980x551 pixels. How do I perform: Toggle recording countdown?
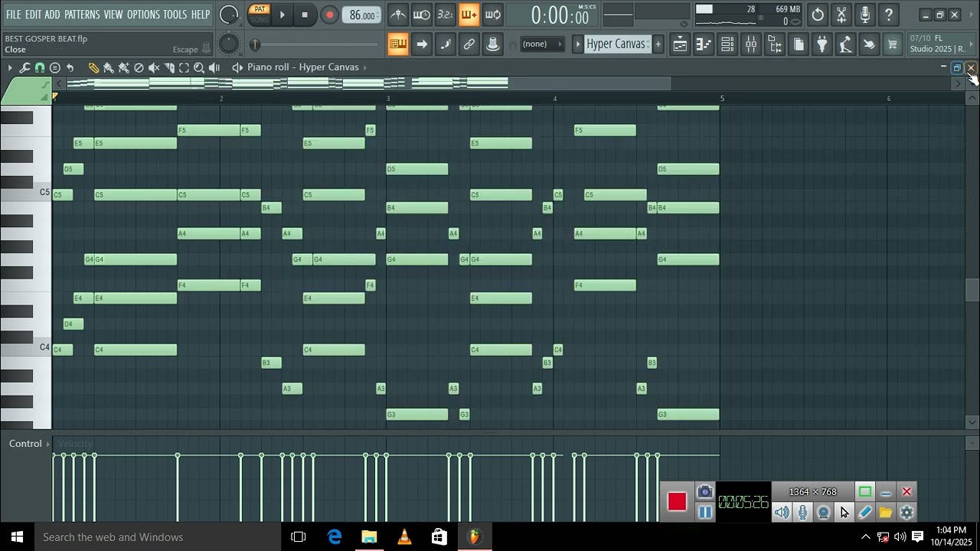coord(446,14)
